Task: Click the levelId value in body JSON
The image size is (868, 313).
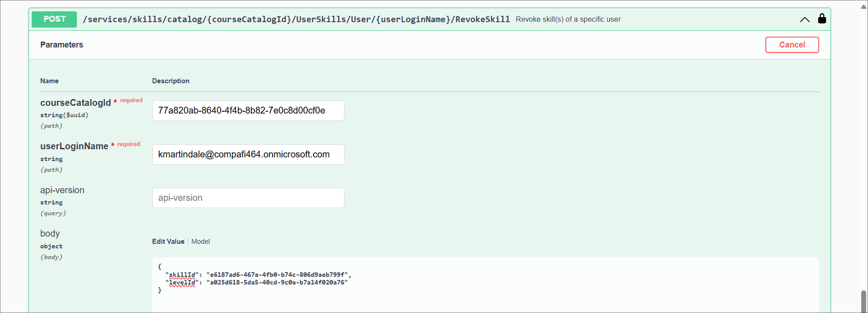Action: 277,282
